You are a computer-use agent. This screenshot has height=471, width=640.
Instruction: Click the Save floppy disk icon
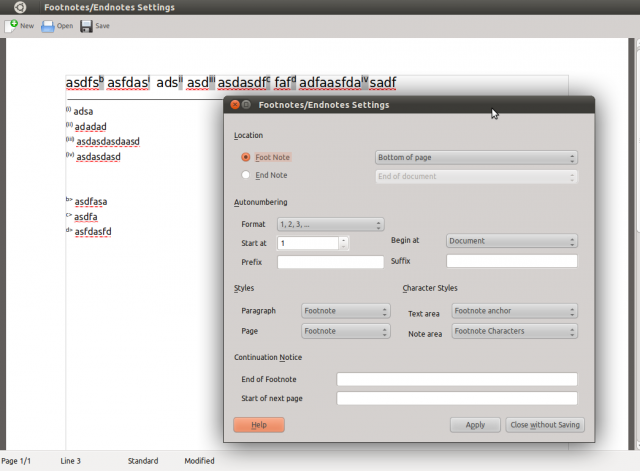86,25
